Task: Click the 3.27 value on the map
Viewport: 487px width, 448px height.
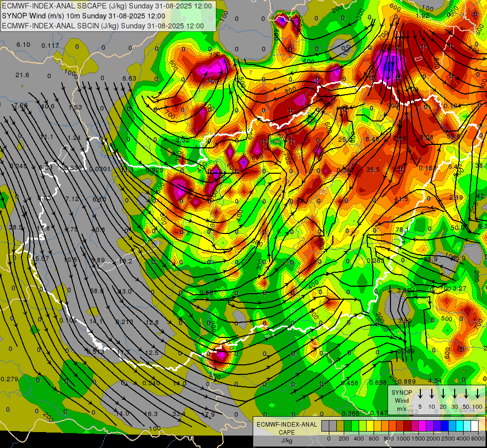Action: click(459, 289)
